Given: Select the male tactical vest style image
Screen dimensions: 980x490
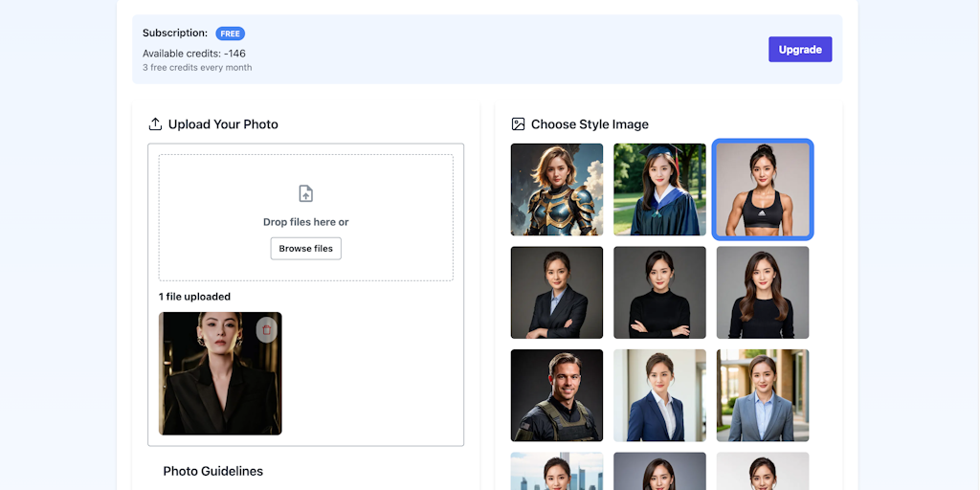Looking at the screenshot, I should click(557, 395).
